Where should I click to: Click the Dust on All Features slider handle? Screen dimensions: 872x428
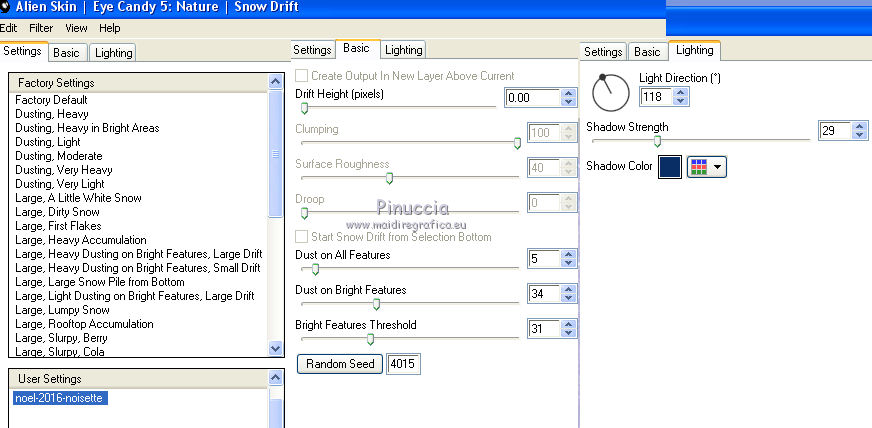click(315, 270)
